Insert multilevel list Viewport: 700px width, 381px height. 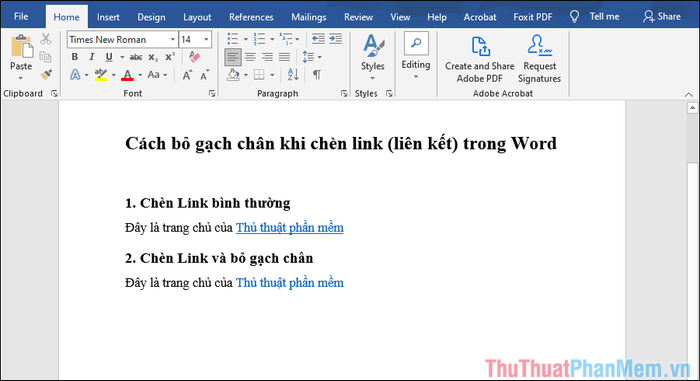(286, 39)
